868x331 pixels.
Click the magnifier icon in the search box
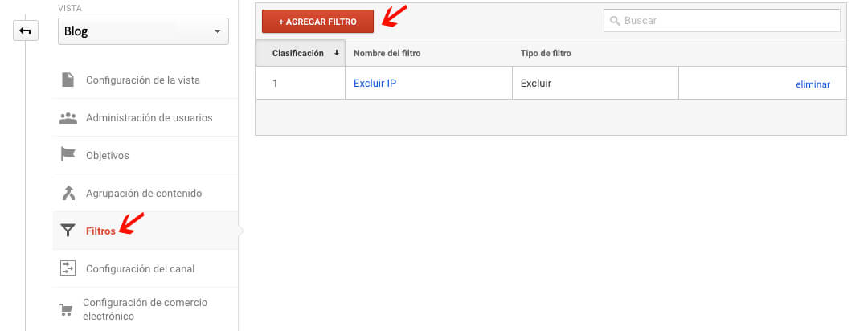pos(615,21)
